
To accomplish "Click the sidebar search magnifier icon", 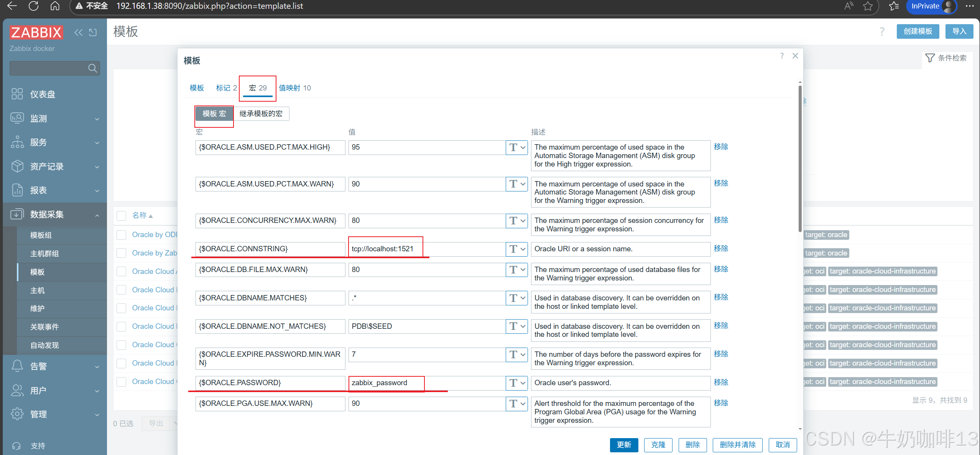I will (92, 68).
